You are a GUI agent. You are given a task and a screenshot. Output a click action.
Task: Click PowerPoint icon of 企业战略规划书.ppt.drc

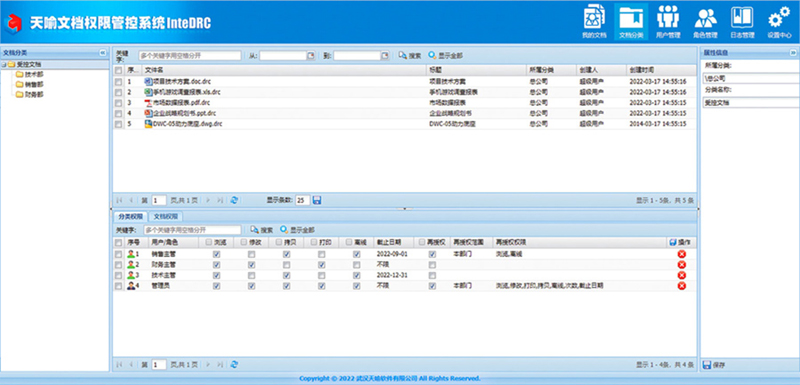tap(148, 113)
